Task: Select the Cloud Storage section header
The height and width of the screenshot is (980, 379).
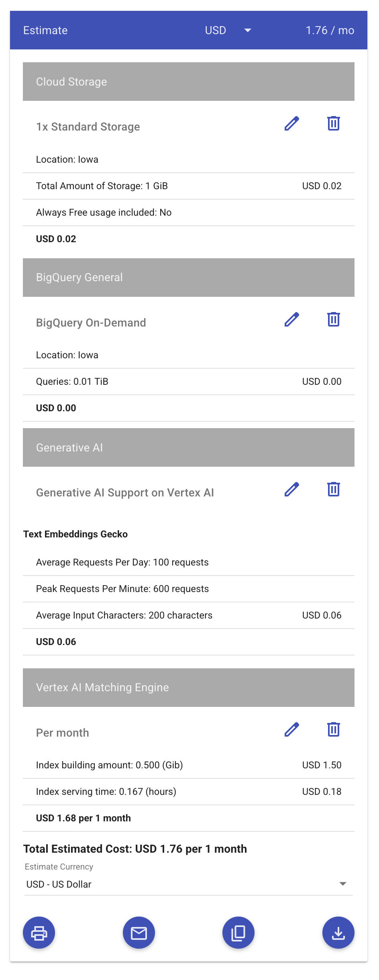Action: point(189,82)
